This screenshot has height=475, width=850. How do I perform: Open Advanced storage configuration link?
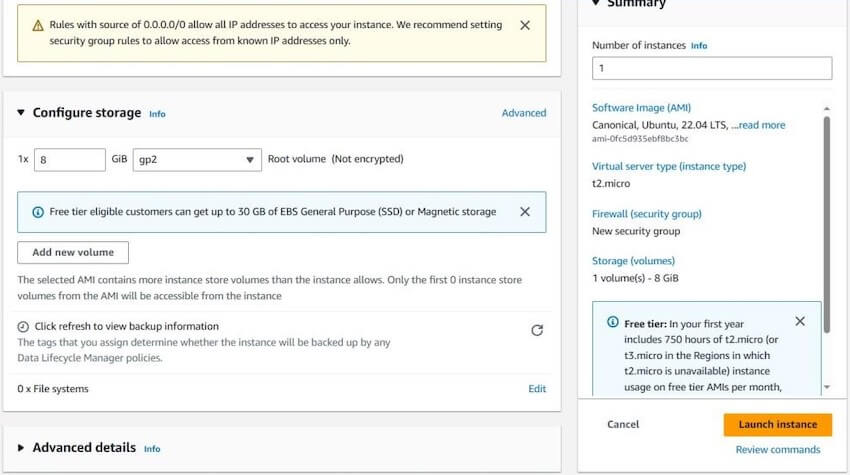coord(524,113)
